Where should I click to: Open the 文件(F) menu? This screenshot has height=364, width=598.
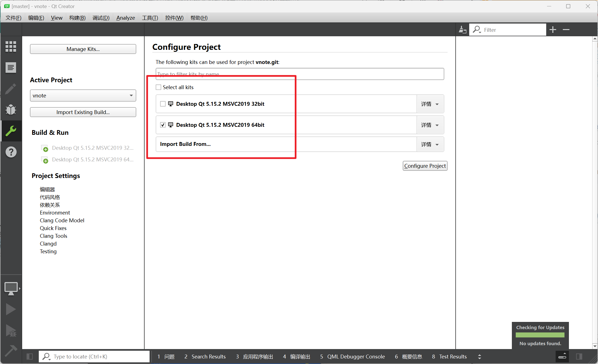click(13, 18)
